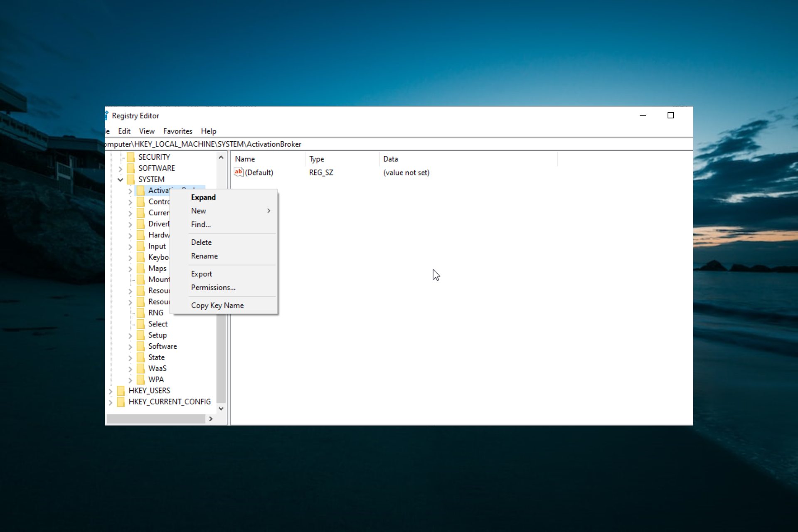This screenshot has height=532, width=798.
Task: Click the HKEY_USERS folder icon
Action: click(121, 391)
